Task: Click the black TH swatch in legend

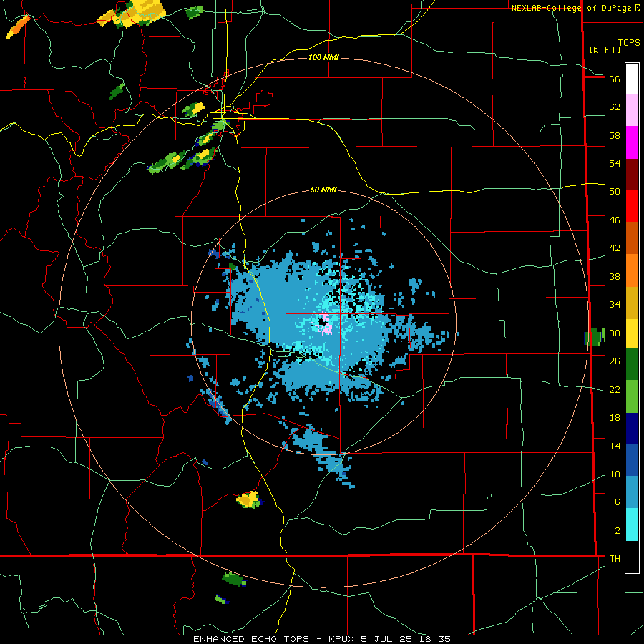Action: (x=632, y=557)
